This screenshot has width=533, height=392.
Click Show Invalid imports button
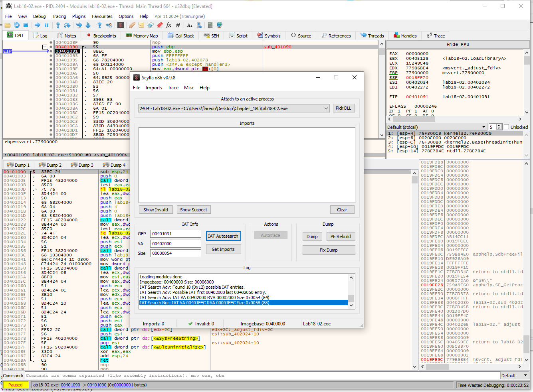coord(156,210)
